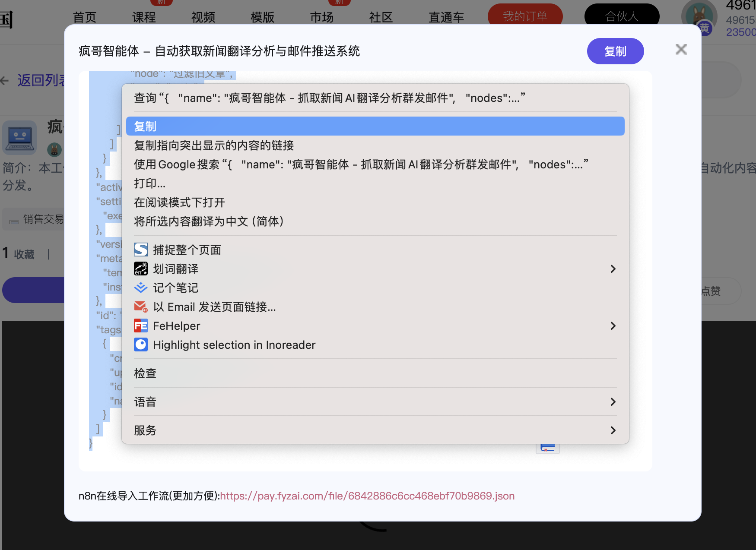This screenshot has width=756, height=550.
Task: Open 首页 in the site navigation
Action: (x=85, y=17)
